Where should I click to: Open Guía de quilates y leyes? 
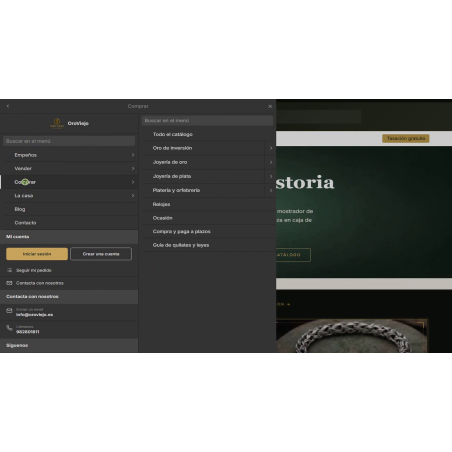(x=181, y=245)
